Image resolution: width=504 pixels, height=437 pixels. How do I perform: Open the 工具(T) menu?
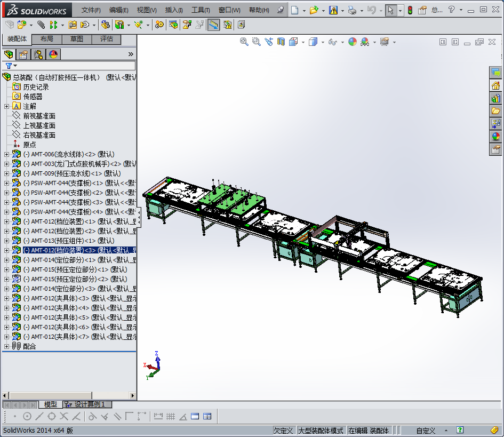(201, 10)
